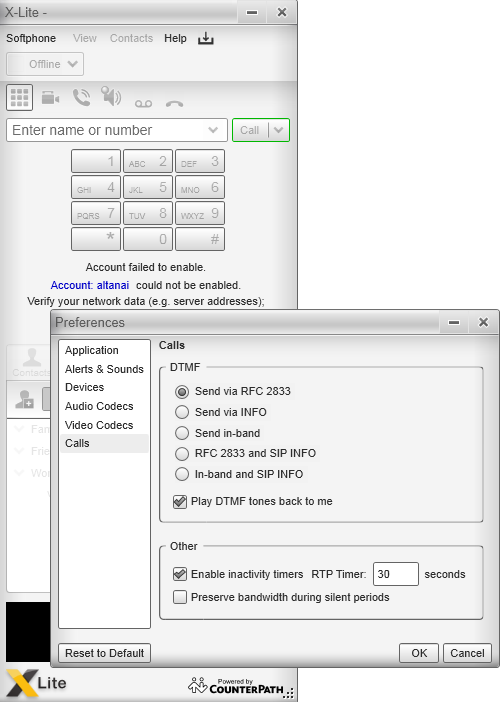Open the Offline status dropdown
This screenshot has height=702, width=503.
tap(45, 64)
